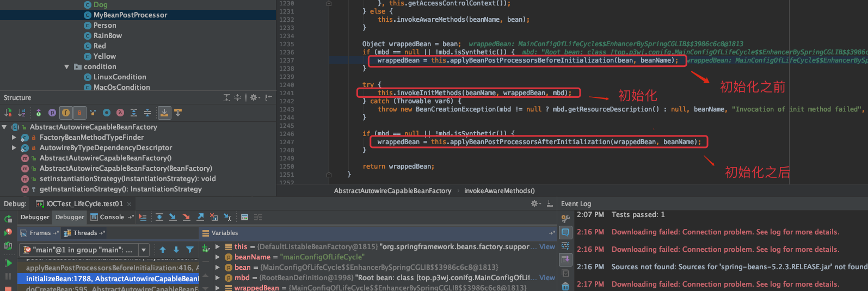
Task: Switch to the Threads tab
Action: (x=85, y=233)
